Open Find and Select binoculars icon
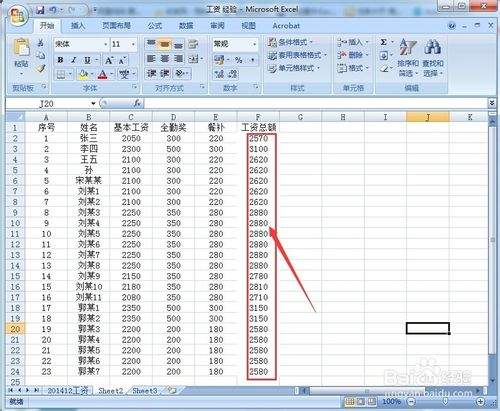 point(433,57)
